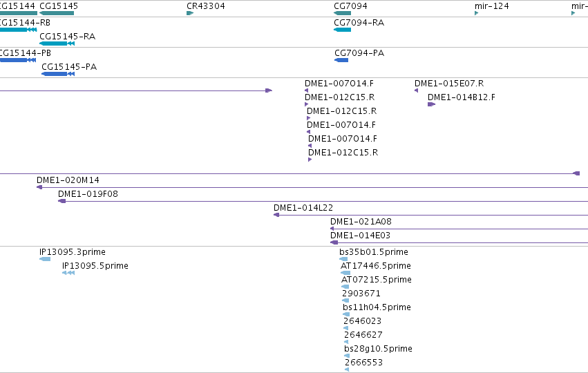Click the DME1-014L22 BAC arrowhead
Screen dimensions: 588x373
tap(276, 215)
